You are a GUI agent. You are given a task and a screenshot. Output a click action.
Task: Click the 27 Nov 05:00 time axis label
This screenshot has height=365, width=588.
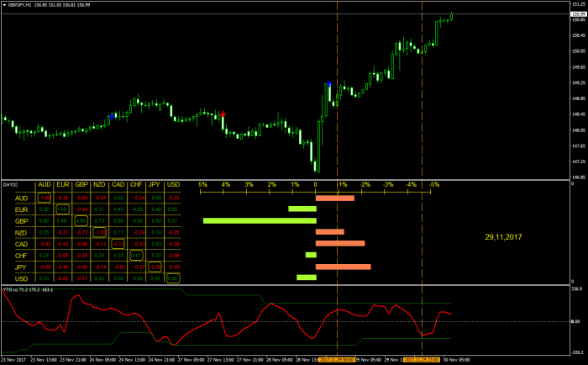(191, 360)
